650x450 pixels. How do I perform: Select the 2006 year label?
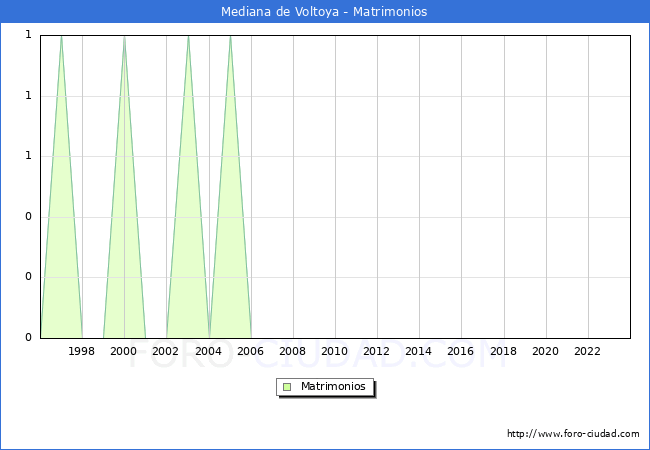(x=250, y=351)
